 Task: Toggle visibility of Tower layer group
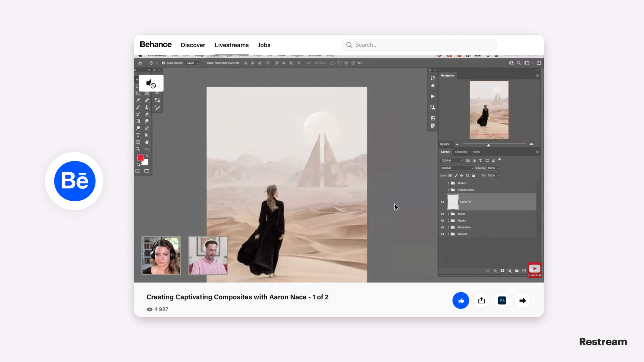(x=442, y=214)
